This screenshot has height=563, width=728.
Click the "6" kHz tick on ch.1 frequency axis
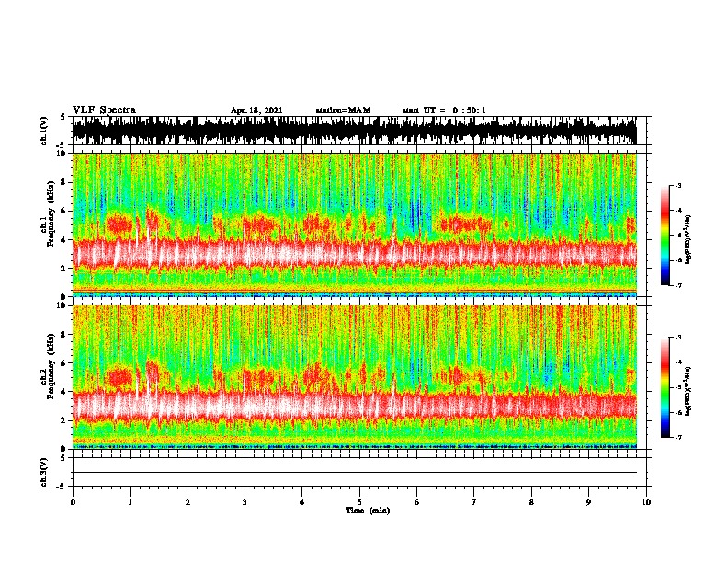(64, 212)
